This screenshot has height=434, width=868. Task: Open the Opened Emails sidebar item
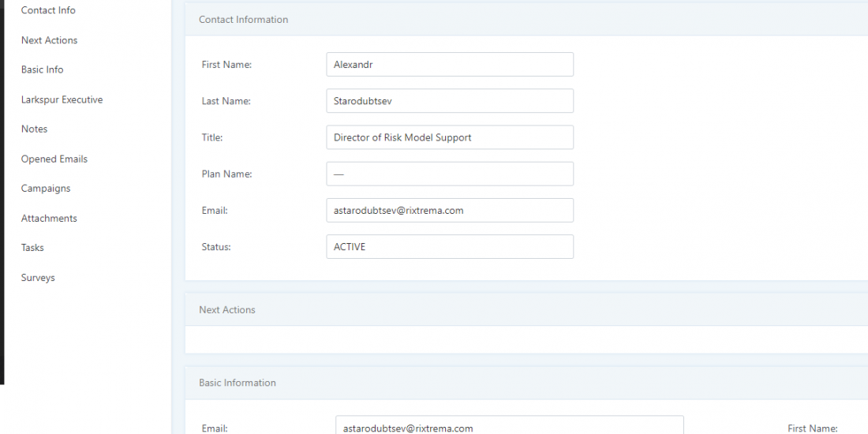pyautogui.click(x=54, y=159)
